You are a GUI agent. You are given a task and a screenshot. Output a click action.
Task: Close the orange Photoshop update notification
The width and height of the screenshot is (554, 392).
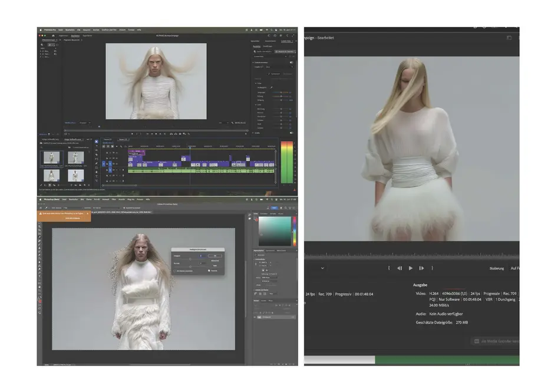coord(88,213)
